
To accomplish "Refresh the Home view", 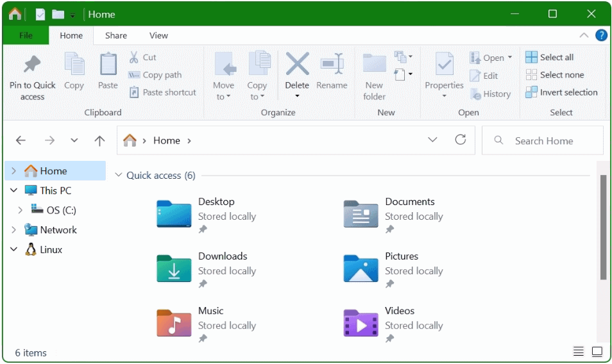I will (461, 140).
